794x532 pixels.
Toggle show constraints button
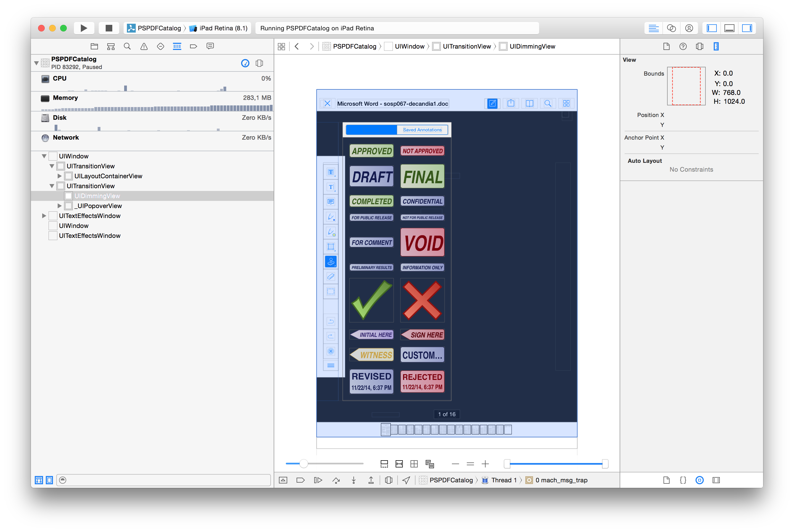pos(399,464)
